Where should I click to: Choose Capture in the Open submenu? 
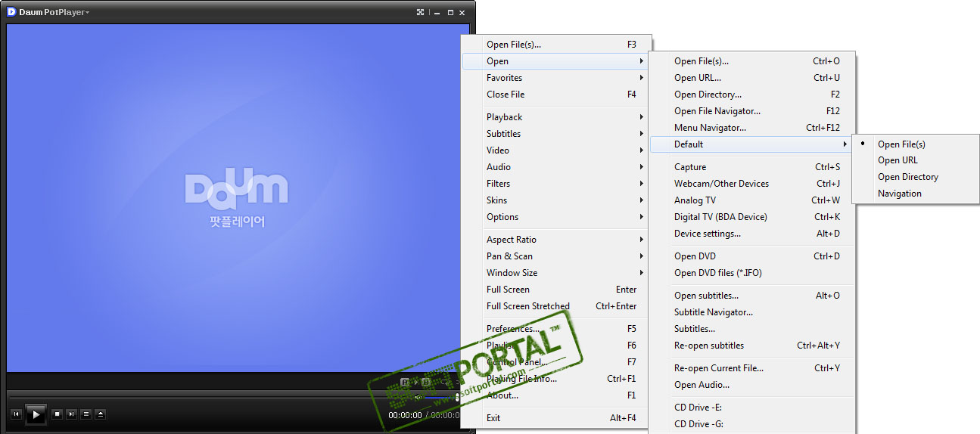click(751, 167)
